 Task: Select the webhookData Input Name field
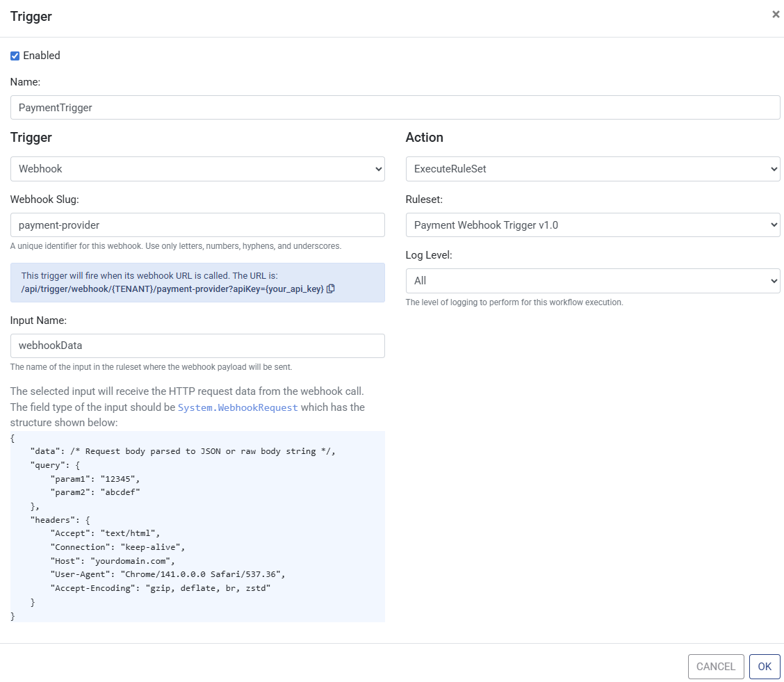197,346
